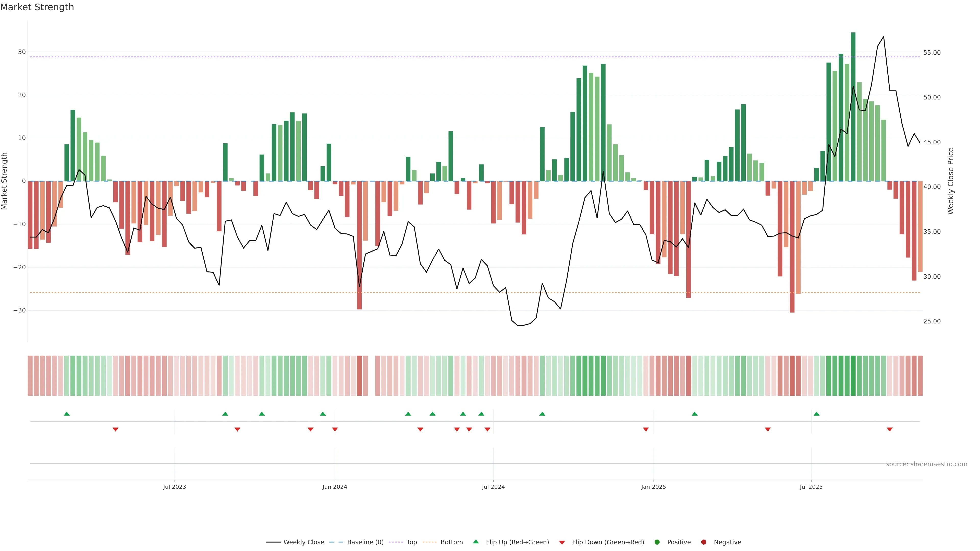Click the Weekly Close Price axis label
The image size is (980, 551).
click(x=951, y=181)
